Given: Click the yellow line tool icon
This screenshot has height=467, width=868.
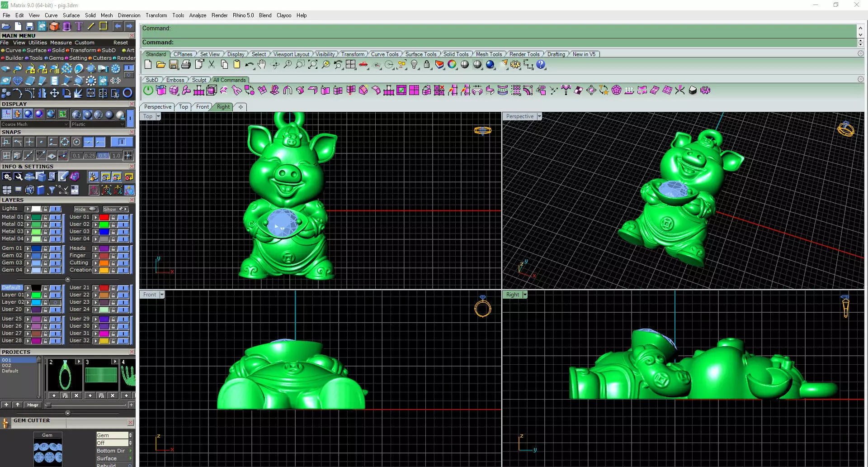Looking at the screenshot, I should click(x=91, y=26).
